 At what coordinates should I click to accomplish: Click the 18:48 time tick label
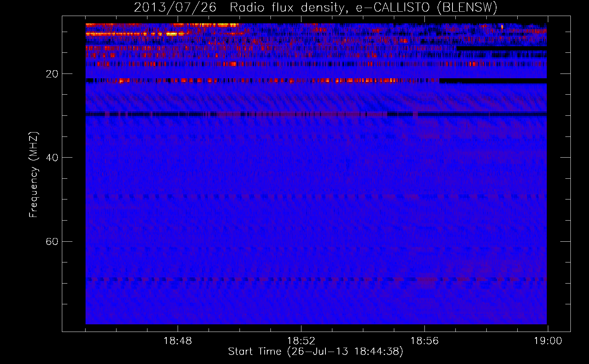[x=178, y=341]
